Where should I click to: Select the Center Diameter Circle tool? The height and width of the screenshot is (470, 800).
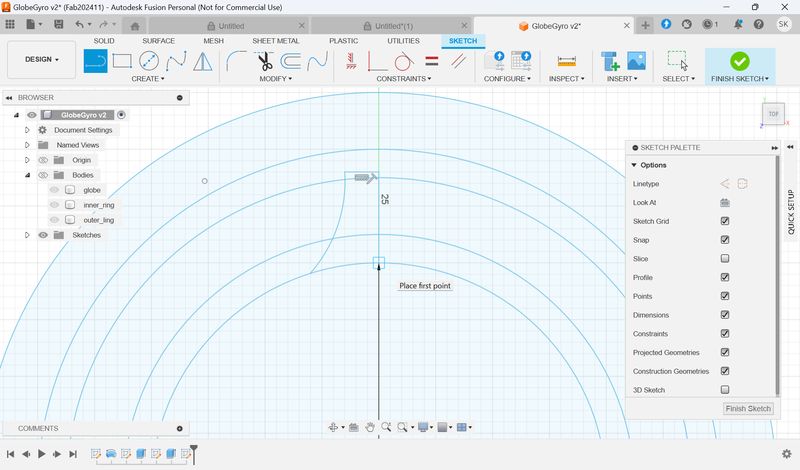pos(148,61)
